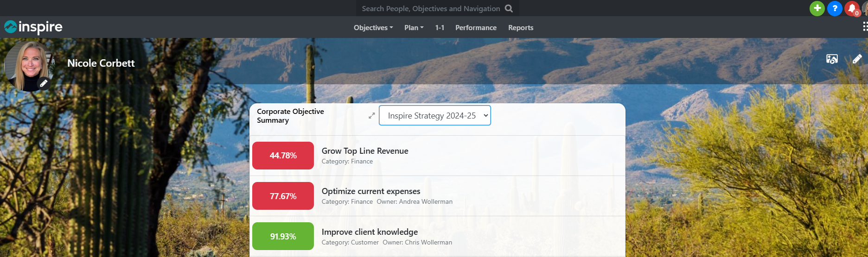Screen dimensions: 868x257
Task: Open the Reports menu item
Action: 521,28
